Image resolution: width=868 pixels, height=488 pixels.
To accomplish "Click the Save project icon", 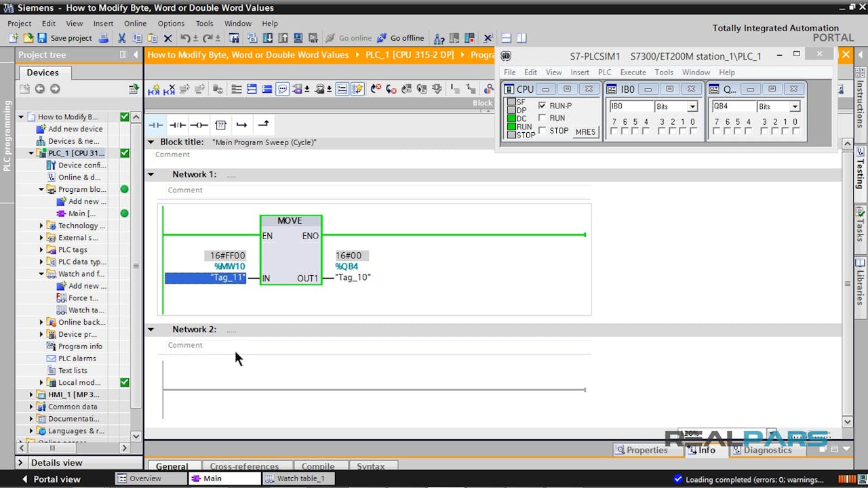I will tap(42, 38).
